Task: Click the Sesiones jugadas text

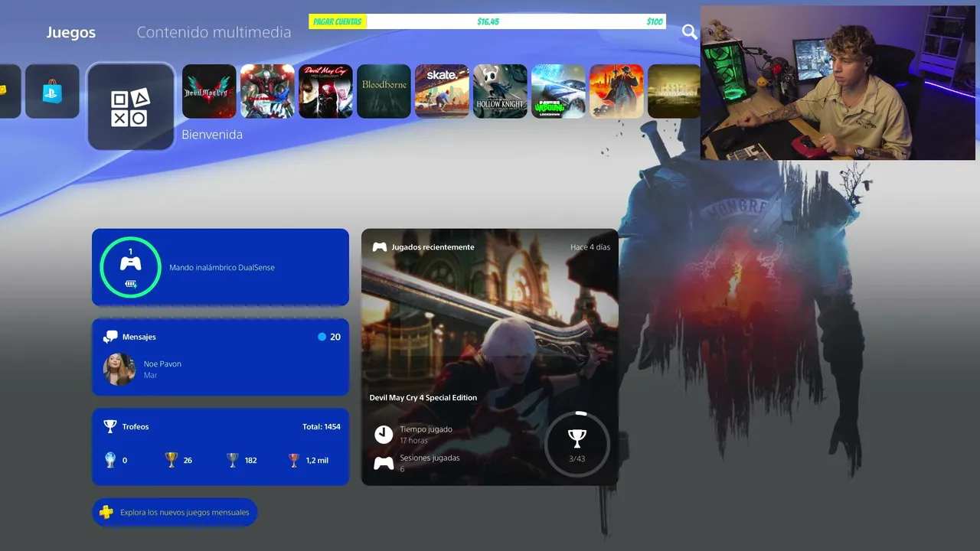Action: coord(430,458)
